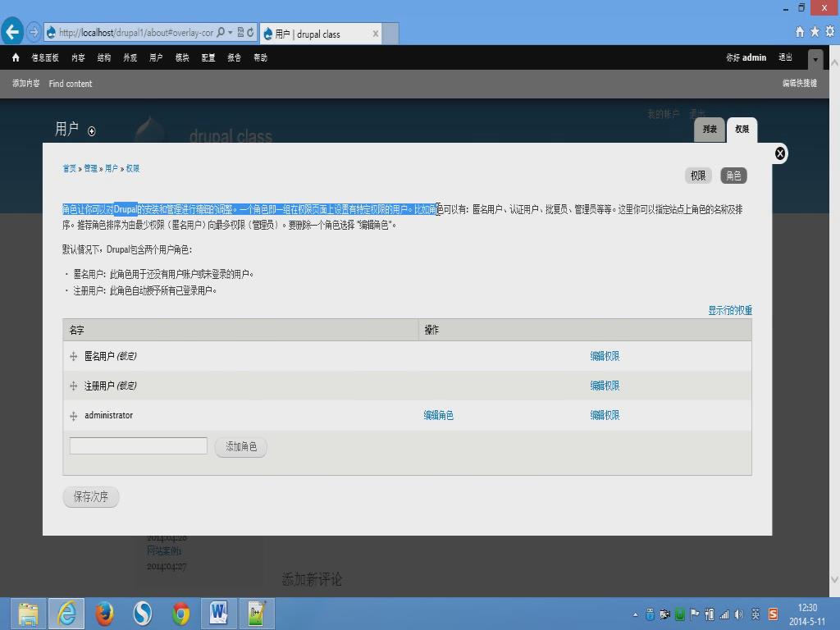
Task: Open the notepad app on the taskbar
Action: [x=257, y=614]
